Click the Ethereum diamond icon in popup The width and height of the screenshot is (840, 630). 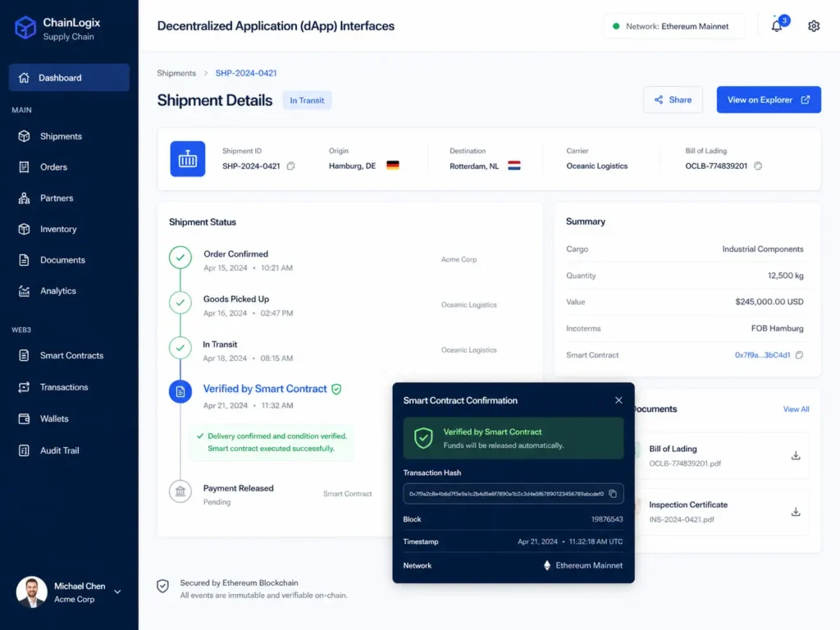pos(547,566)
